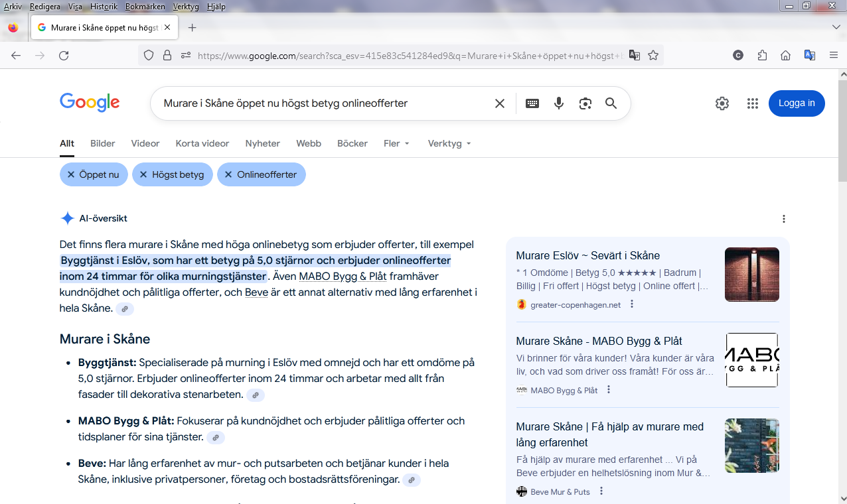Remove the Onlineofferter filter chip
Screen dimensions: 847x504
tap(228, 175)
